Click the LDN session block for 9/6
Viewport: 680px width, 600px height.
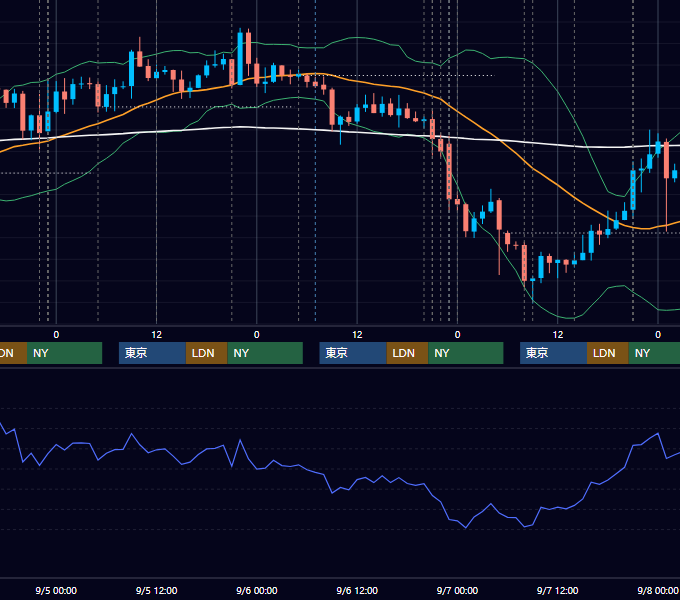pyautogui.click(x=407, y=353)
